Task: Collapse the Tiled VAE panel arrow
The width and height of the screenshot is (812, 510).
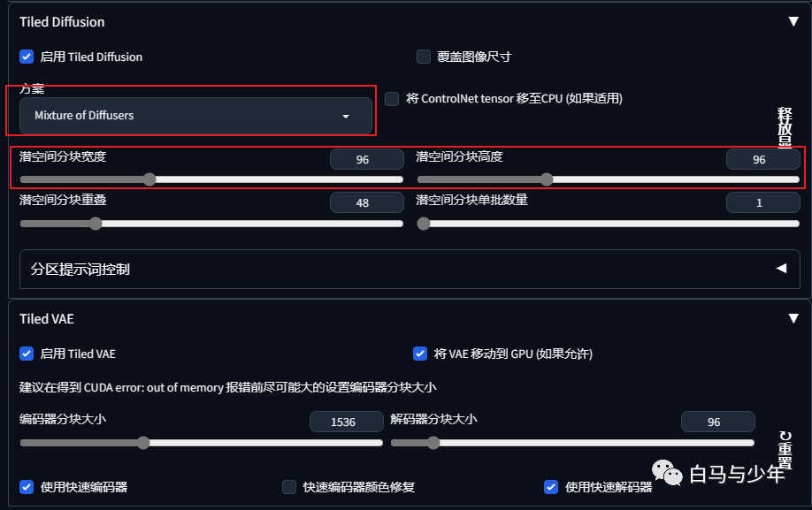Action: [x=793, y=318]
